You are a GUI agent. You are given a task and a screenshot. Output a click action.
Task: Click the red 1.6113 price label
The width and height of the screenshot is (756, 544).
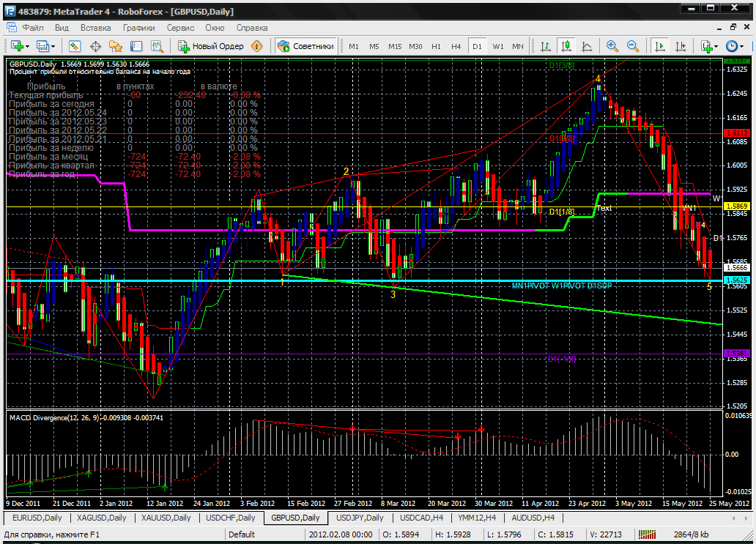pos(737,133)
